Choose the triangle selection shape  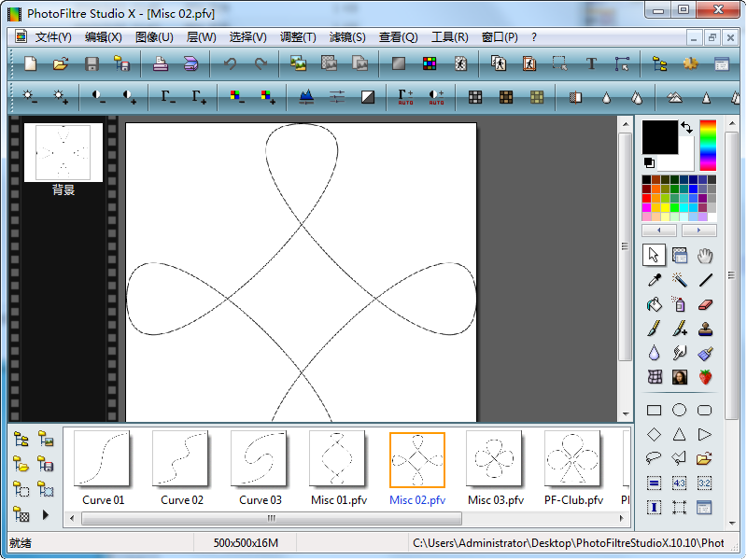click(680, 434)
